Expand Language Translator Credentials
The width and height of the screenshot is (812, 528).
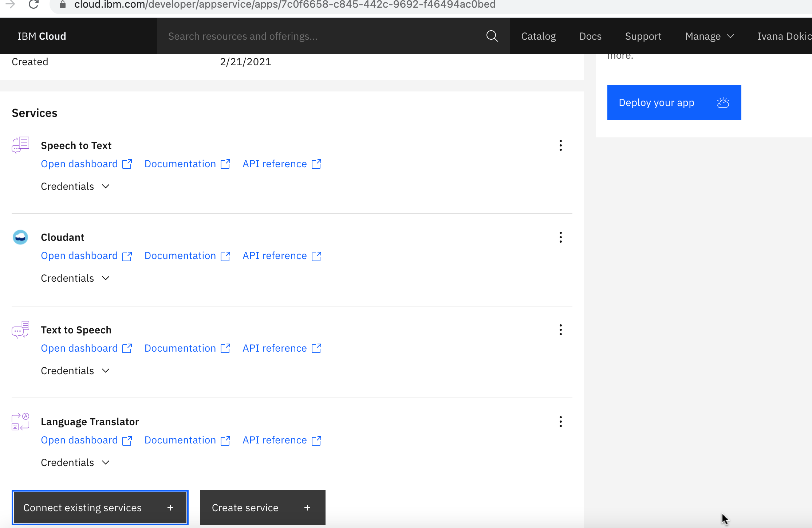click(x=75, y=462)
